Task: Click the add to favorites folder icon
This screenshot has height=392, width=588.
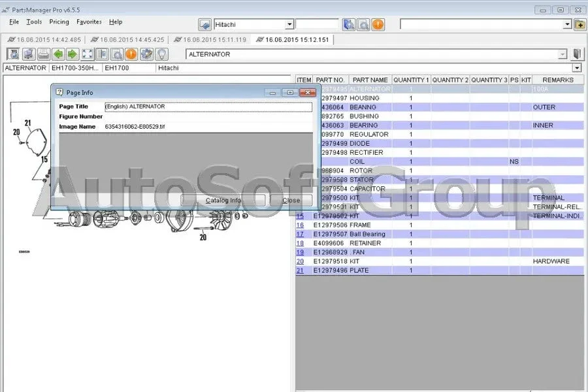Action: (x=580, y=25)
